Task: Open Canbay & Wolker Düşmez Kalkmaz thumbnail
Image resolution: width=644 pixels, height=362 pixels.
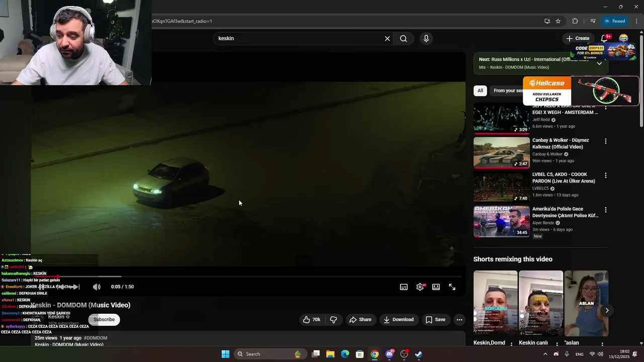Action: pos(501,152)
